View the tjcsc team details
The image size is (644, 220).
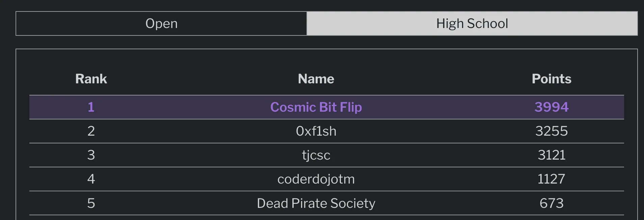pos(316,155)
